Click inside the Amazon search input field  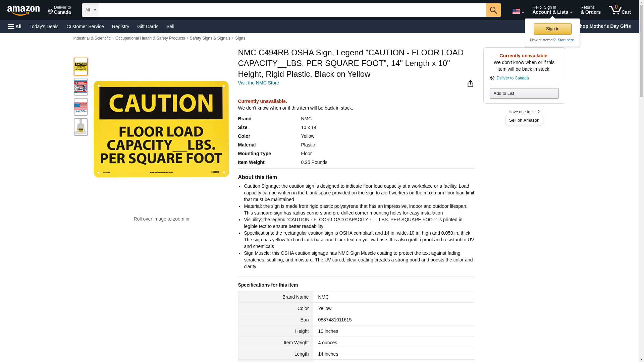point(292,10)
